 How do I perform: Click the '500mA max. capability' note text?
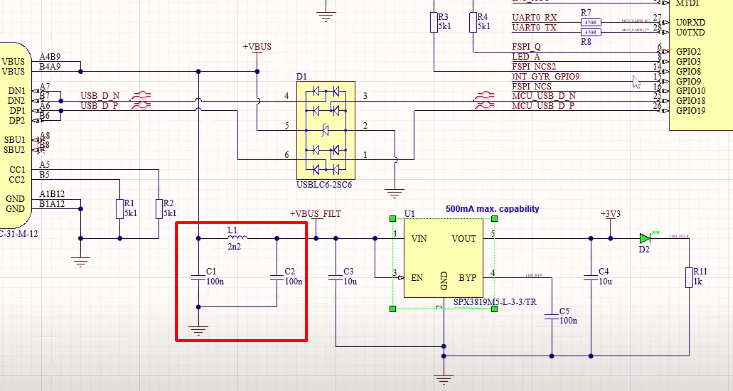point(492,209)
